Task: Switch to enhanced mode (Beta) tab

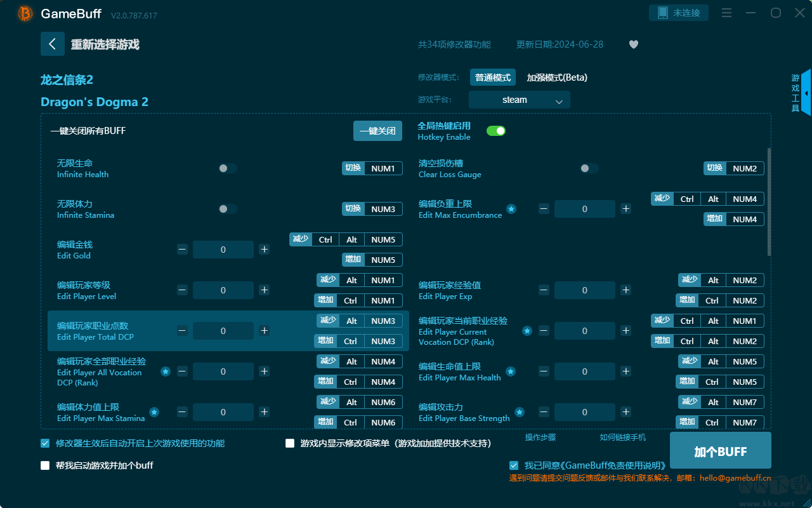Action: tap(556, 77)
